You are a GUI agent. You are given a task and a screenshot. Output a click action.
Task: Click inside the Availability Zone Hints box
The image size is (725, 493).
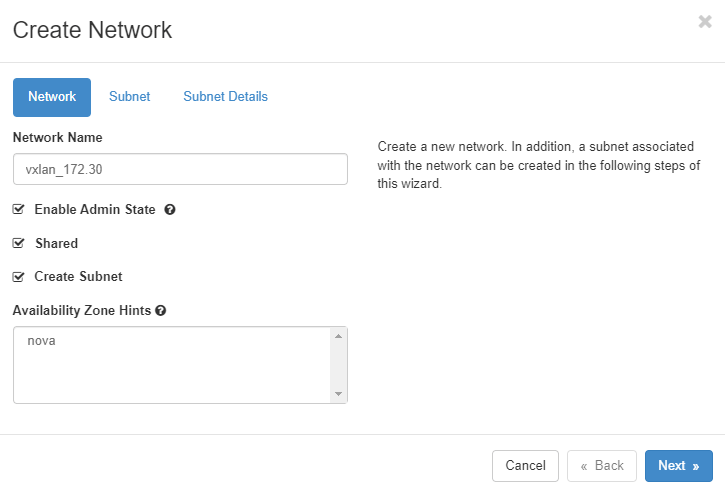point(172,375)
